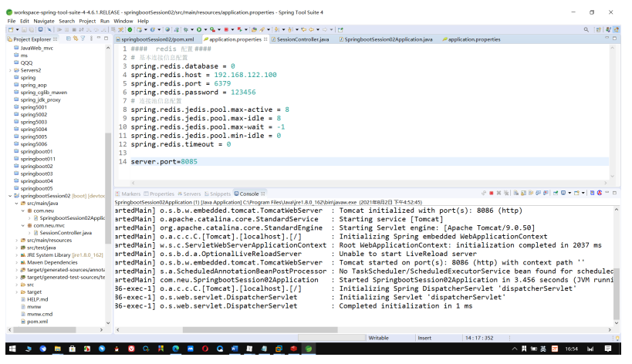Select SessionController.java in Project Explorer

(x=66, y=233)
